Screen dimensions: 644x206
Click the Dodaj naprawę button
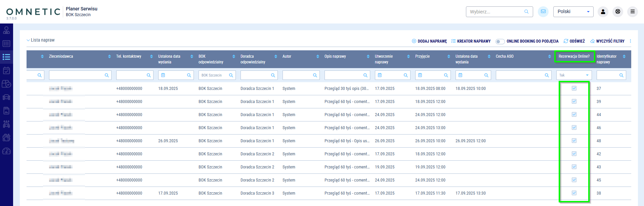pyautogui.click(x=429, y=41)
